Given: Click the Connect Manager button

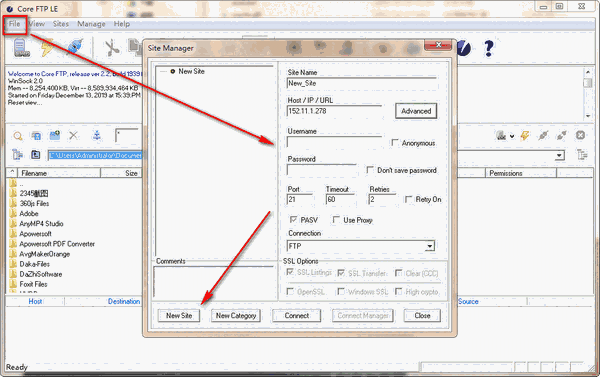Looking at the screenshot, I should click(363, 315).
